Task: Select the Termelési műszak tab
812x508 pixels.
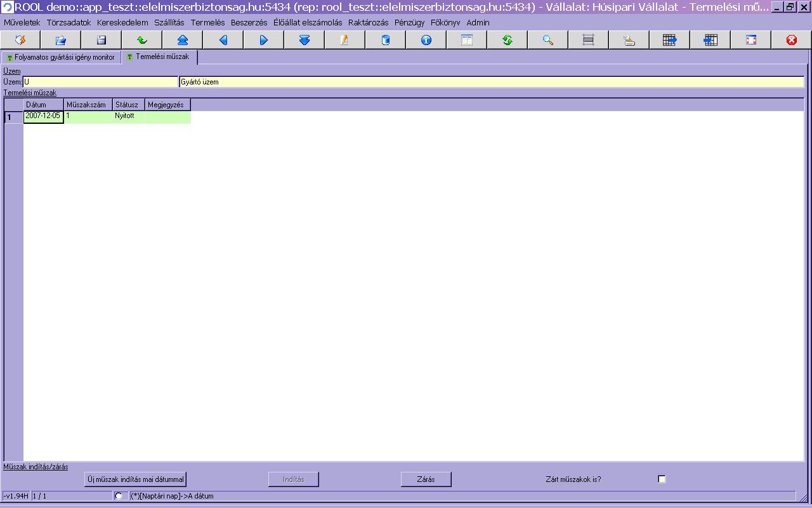Action: point(159,57)
